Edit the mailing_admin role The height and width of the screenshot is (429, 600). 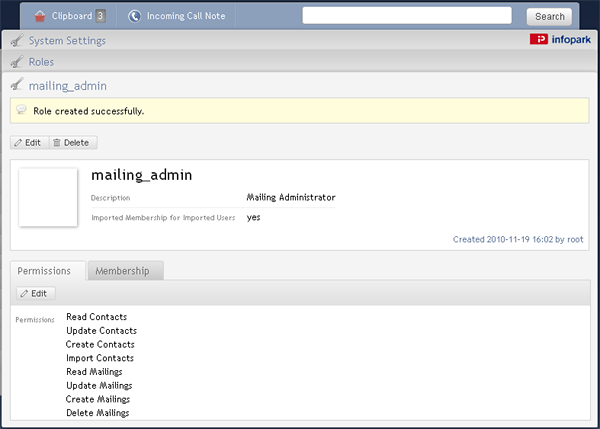pos(29,143)
